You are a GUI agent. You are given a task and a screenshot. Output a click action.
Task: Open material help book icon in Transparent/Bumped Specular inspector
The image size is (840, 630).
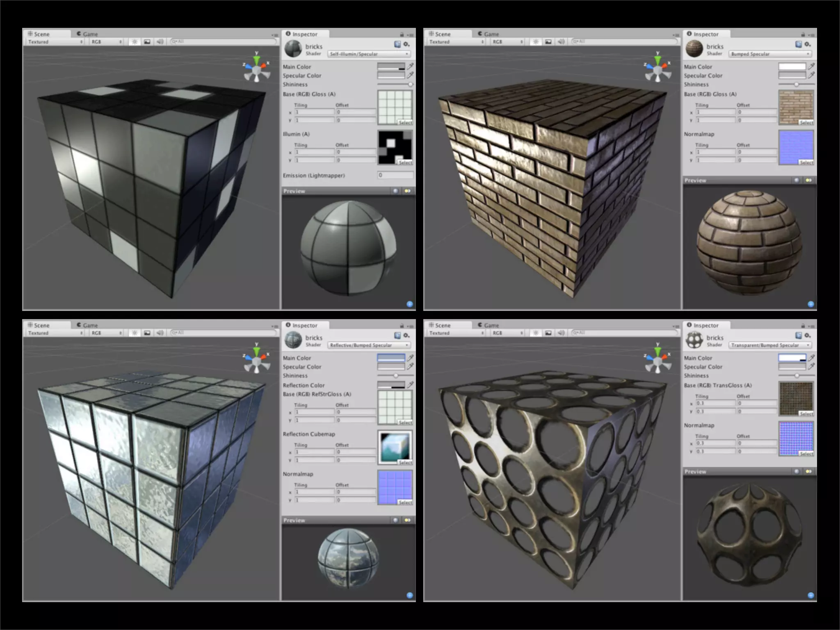(x=799, y=336)
